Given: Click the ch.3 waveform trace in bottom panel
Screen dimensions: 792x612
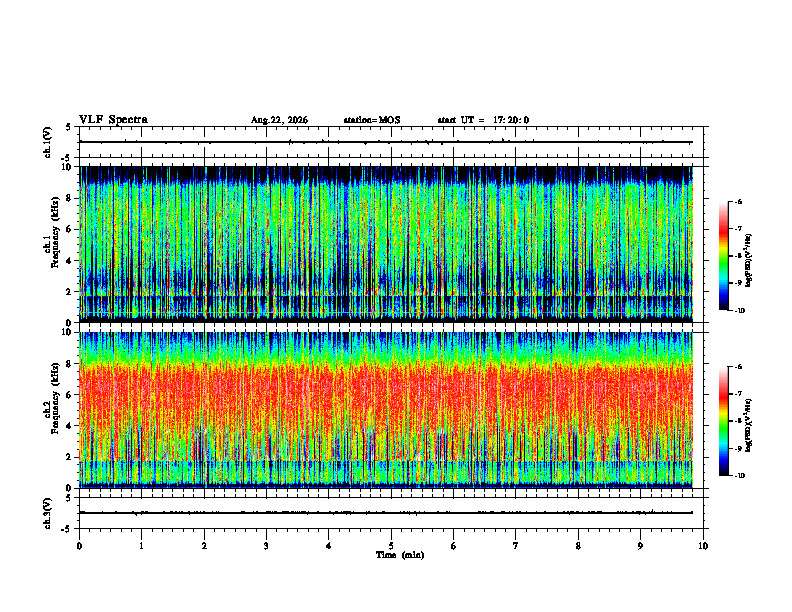Looking at the screenshot, I should pyautogui.click(x=386, y=513).
